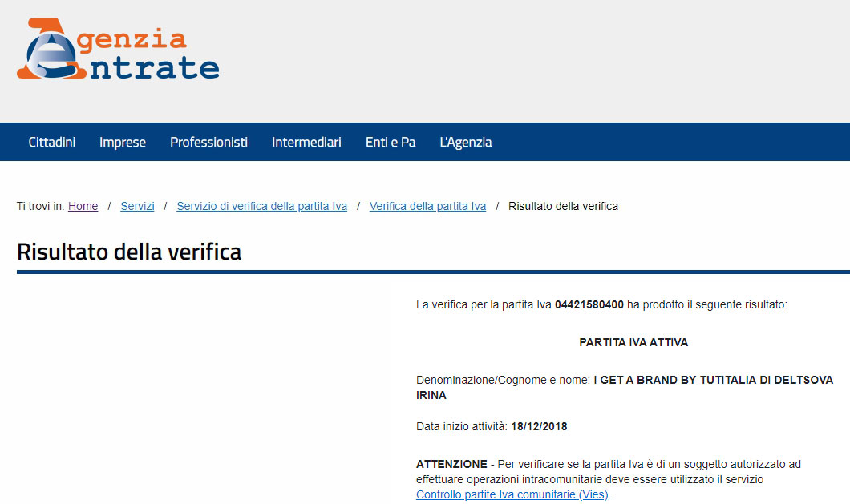Select Professionisti from the navigation bar
Viewport: 850px width, 504px height.
(208, 142)
